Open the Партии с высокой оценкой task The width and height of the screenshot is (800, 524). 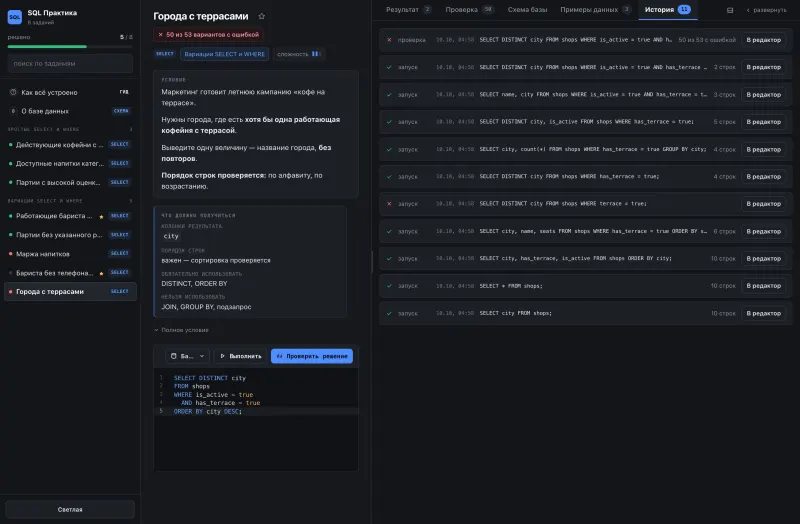tap(70, 183)
